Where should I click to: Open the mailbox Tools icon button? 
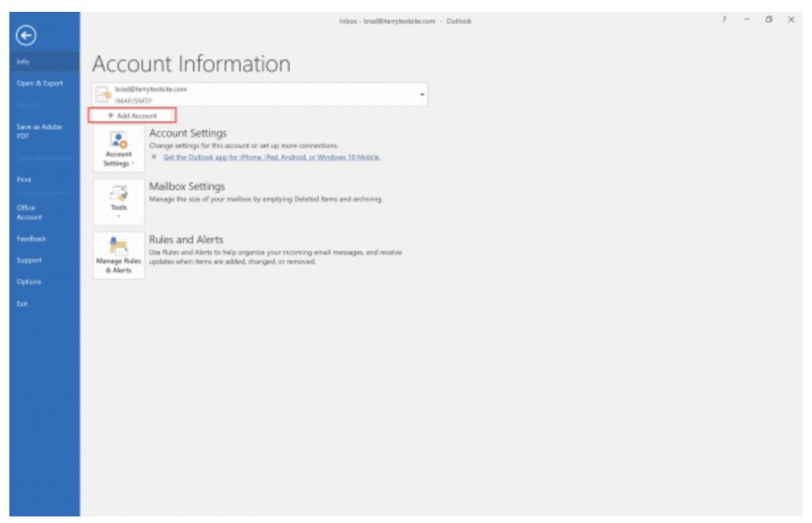[x=119, y=202]
